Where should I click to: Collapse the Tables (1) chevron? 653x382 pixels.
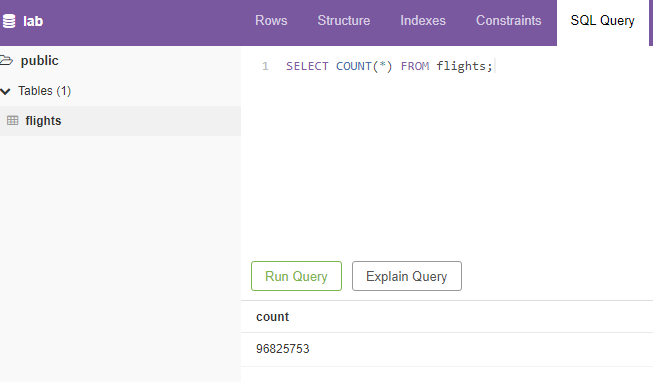[5, 91]
